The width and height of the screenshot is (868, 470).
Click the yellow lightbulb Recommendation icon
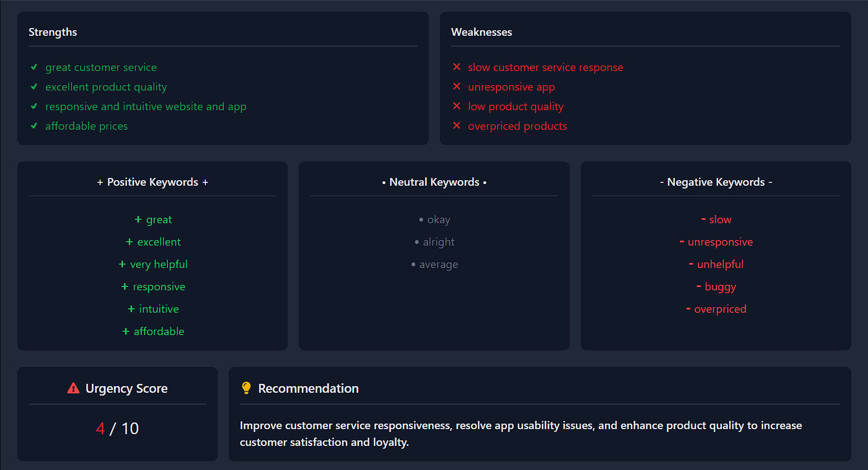coord(246,388)
